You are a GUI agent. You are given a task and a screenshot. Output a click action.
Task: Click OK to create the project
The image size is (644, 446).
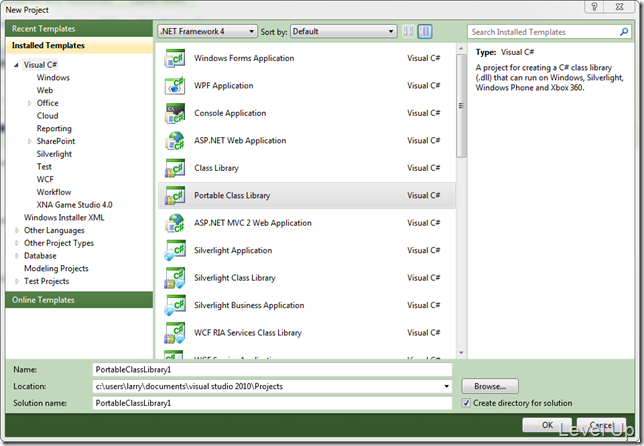tap(547, 425)
